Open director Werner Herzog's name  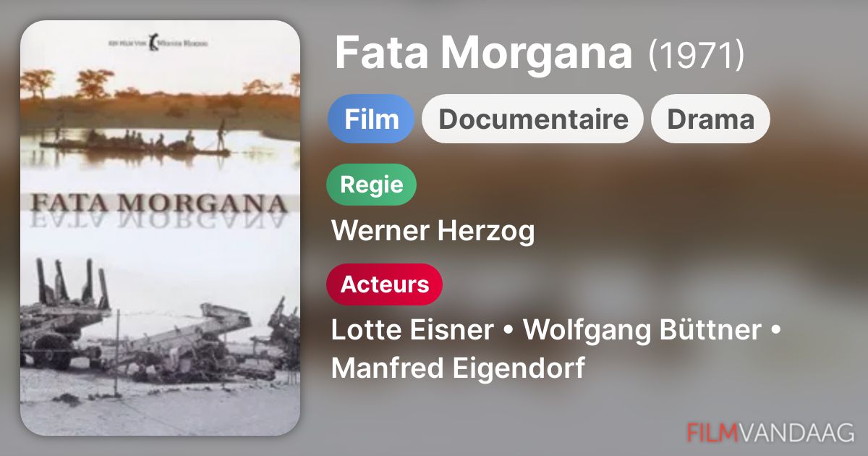pos(433,231)
